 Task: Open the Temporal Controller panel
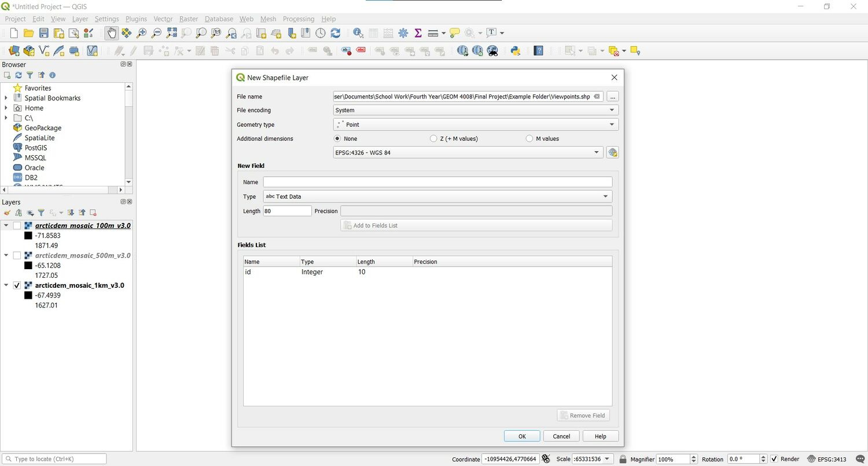320,33
